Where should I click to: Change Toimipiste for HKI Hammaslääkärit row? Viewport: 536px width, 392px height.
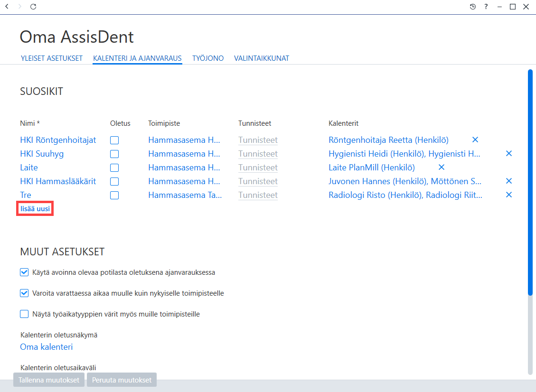click(184, 181)
